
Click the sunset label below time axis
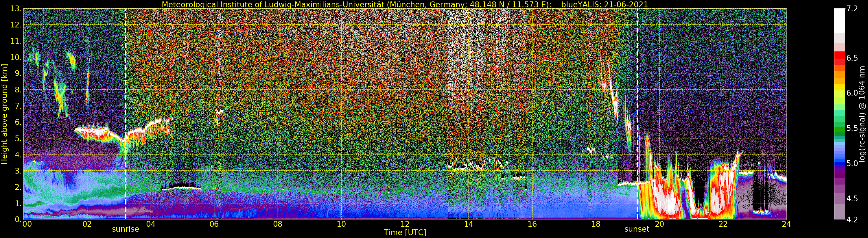(637, 229)
